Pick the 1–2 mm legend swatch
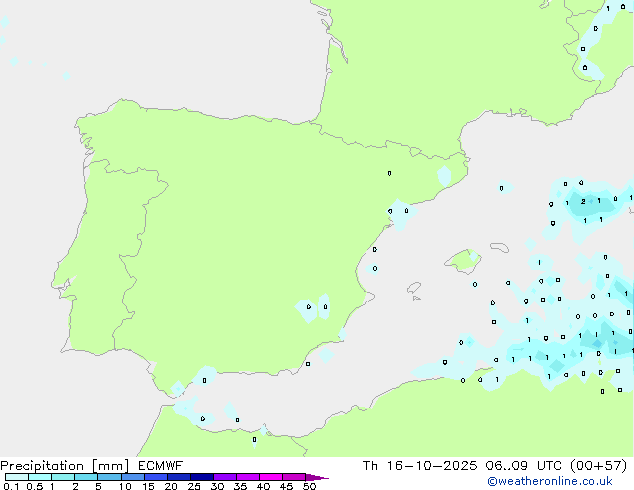 point(63,477)
